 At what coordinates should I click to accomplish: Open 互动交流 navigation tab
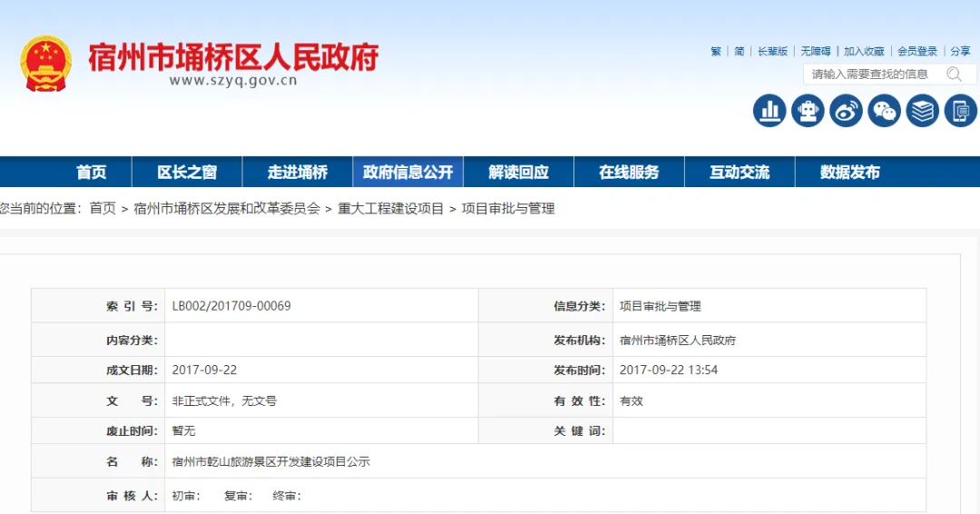pyautogui.click(x=740, y=172)
